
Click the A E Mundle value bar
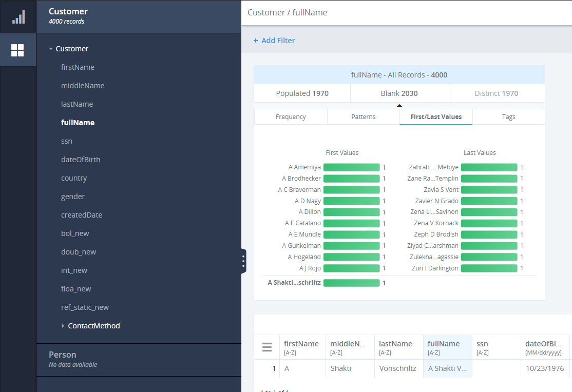352,234
